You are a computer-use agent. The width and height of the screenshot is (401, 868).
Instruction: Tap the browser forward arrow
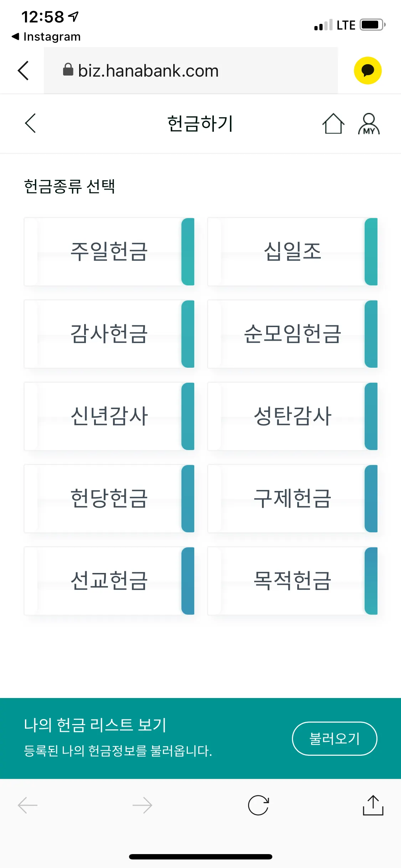coord(142,805)
